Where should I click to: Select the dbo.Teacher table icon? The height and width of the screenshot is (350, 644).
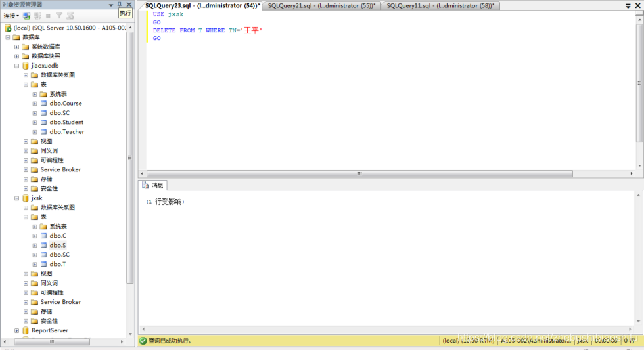coord(43,132)
